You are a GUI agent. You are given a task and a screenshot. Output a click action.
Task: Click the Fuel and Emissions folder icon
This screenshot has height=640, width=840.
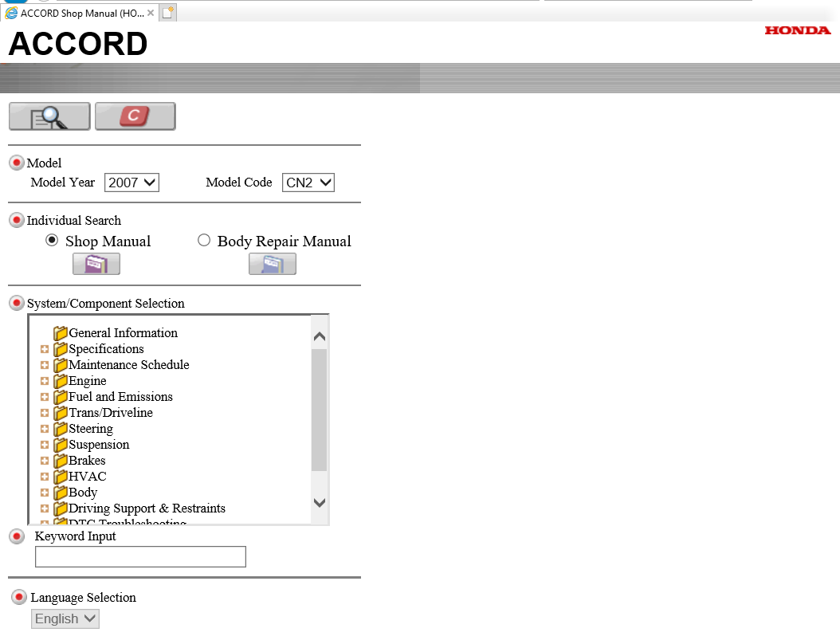click(60, 398)
